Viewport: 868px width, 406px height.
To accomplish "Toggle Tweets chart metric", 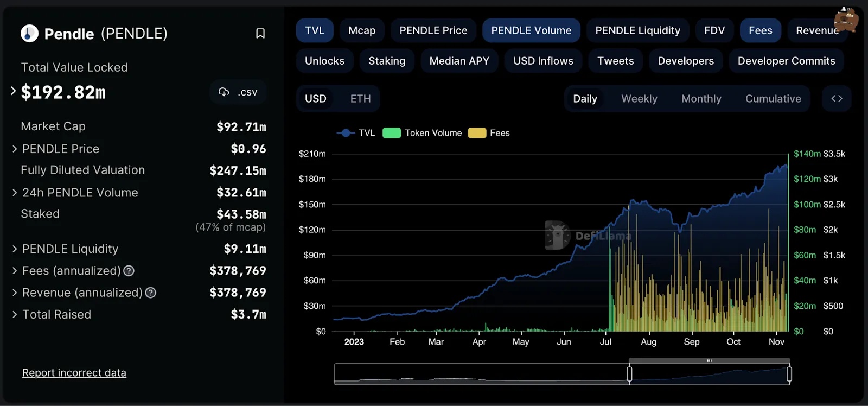I will click(x=615, y=61).
